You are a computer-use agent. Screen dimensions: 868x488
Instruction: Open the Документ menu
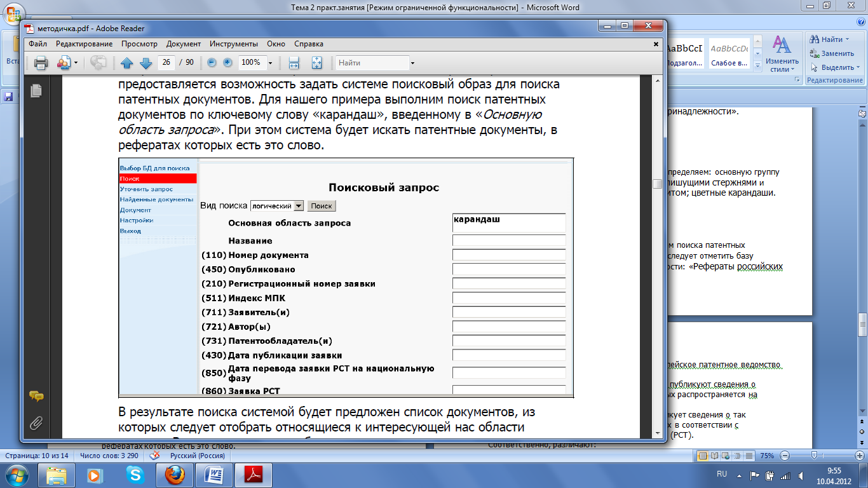(x=184, y=44)
